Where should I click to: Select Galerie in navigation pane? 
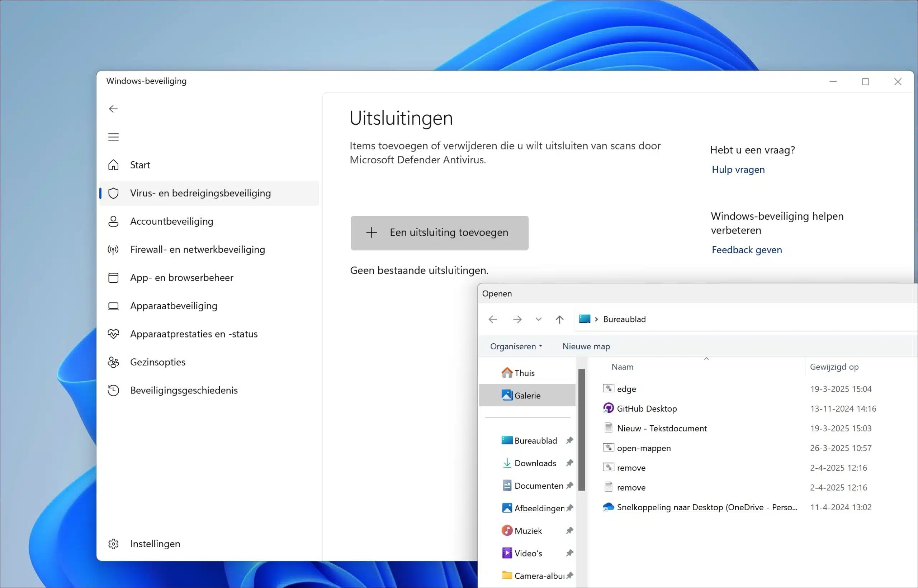pyautogui.click(x=527, y=396)
